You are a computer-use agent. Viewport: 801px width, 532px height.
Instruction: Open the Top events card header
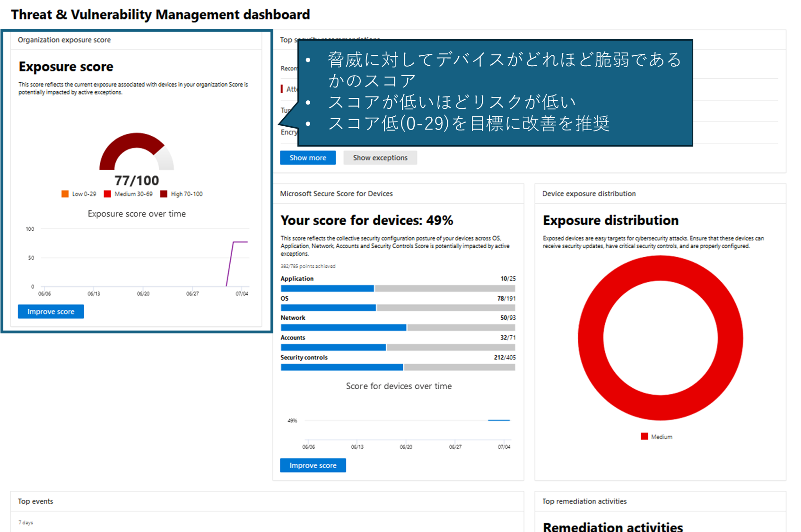tap(267, 501)
